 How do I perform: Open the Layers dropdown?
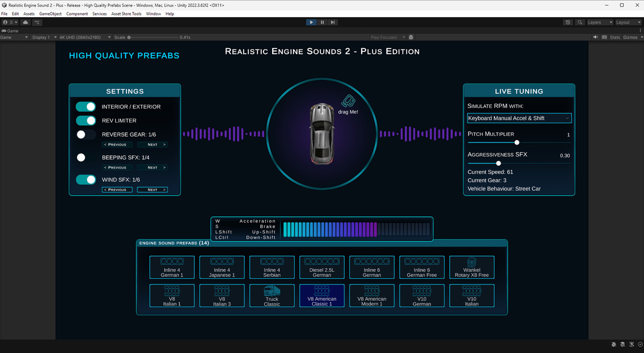pyautogui.click(x=599, y=22)
